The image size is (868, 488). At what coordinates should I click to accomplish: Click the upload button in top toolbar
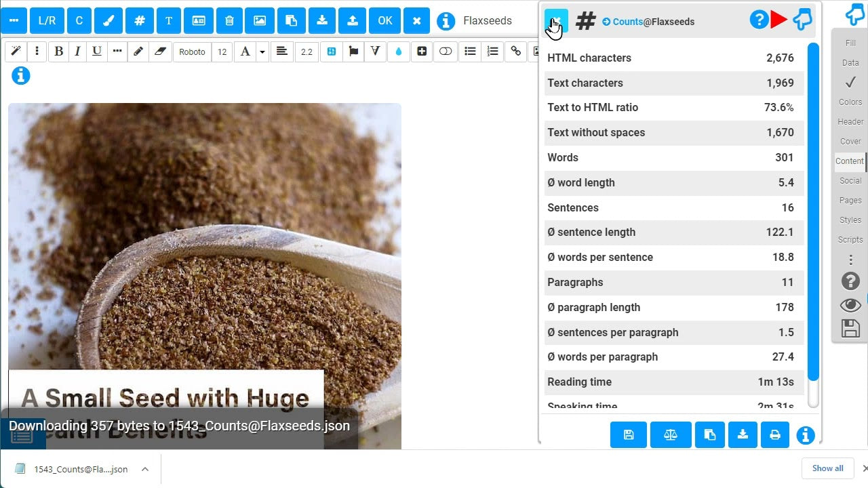point(353,20)
